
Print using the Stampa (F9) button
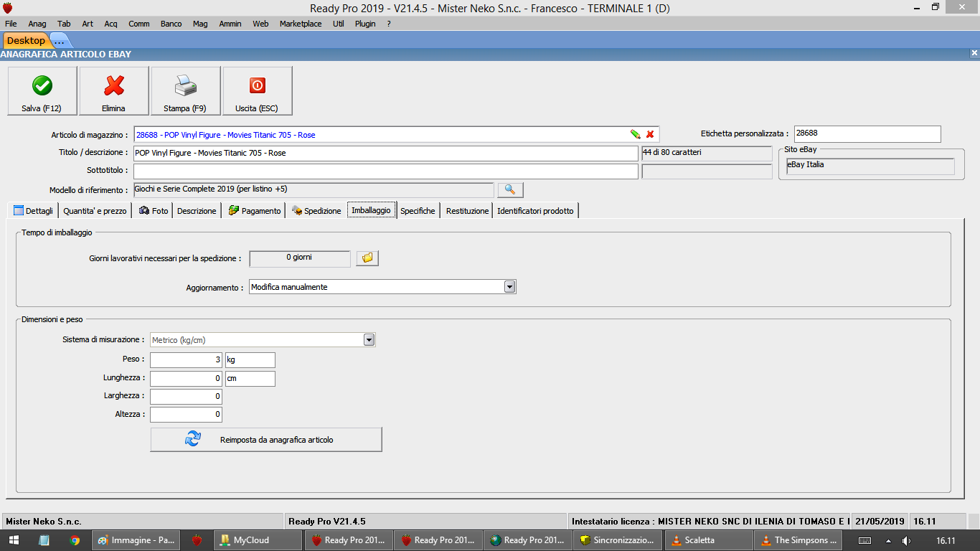click(186, 91)
